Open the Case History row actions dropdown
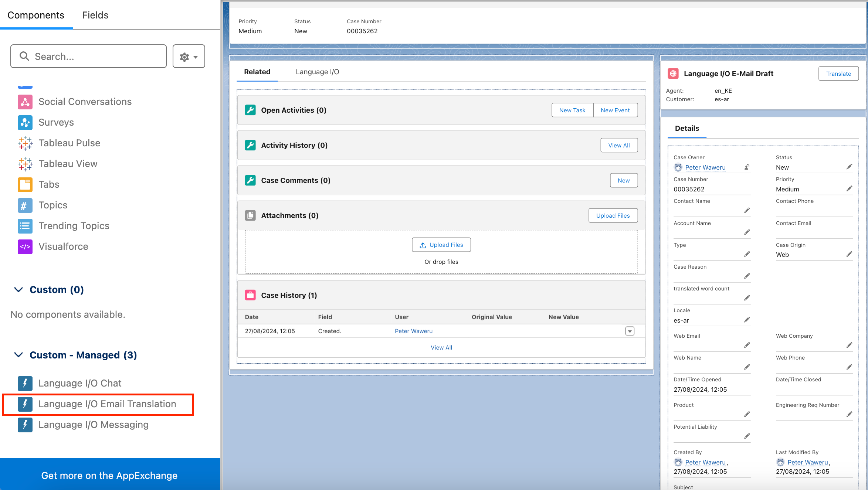Image resolution: width=868 pixels, height=490 pixels. click(630, 331)
